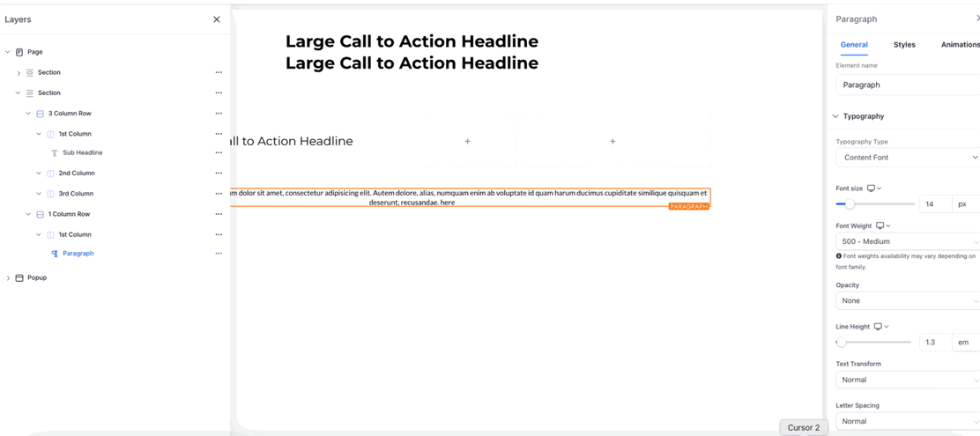Click the Sub Headline text icon
Viewport: 980px width, 436px height.
[x=55, y=152]
